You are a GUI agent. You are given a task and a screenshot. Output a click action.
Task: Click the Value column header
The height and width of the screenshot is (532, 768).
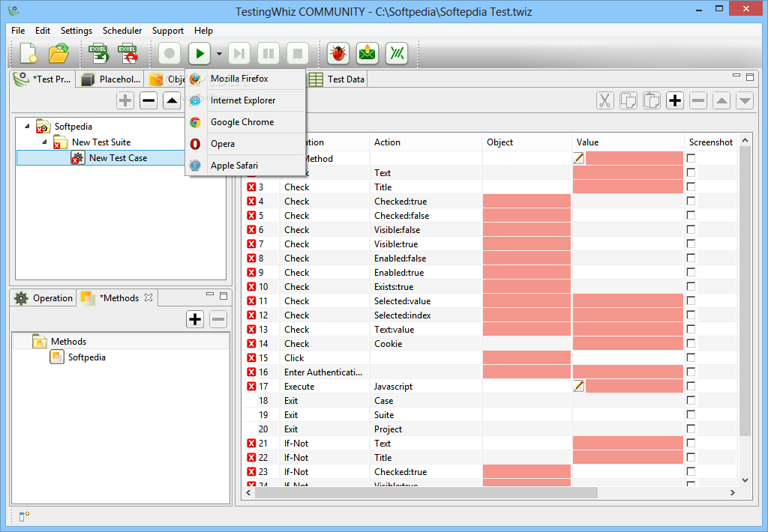point(628,142)
